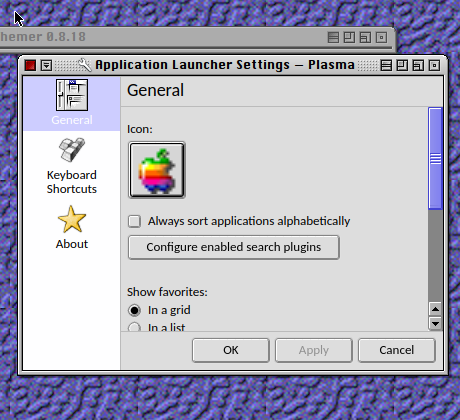Select the General settings page icon
The height and width of the screenshot is (420, 460).
point(72,95)
